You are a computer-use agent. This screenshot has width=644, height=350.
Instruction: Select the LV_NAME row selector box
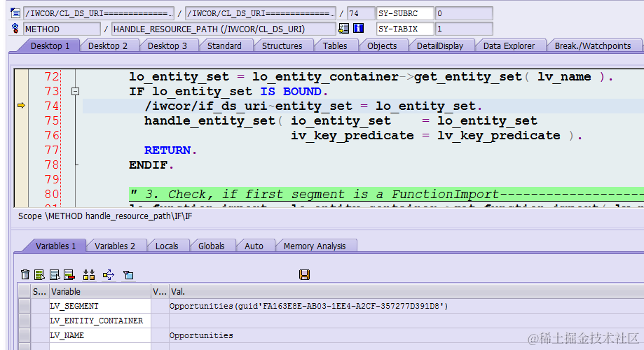point(25,335)
